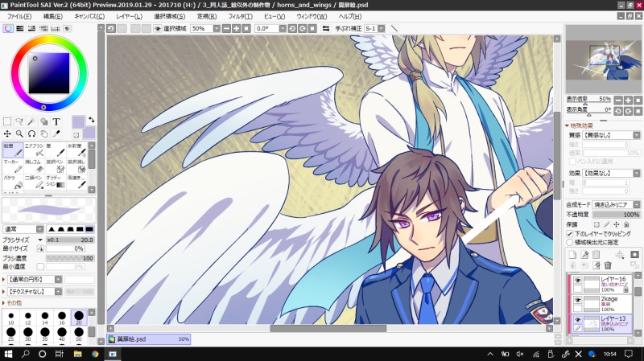
Task: Select brush size preset 10
Action: point(11,318)
